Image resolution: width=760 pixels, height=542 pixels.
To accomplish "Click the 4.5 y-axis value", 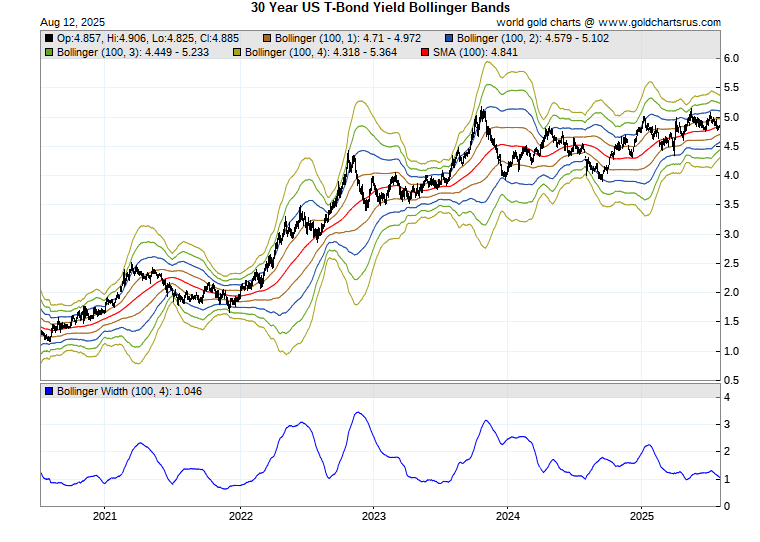I will pyautogui.click(x=731, y=146).
